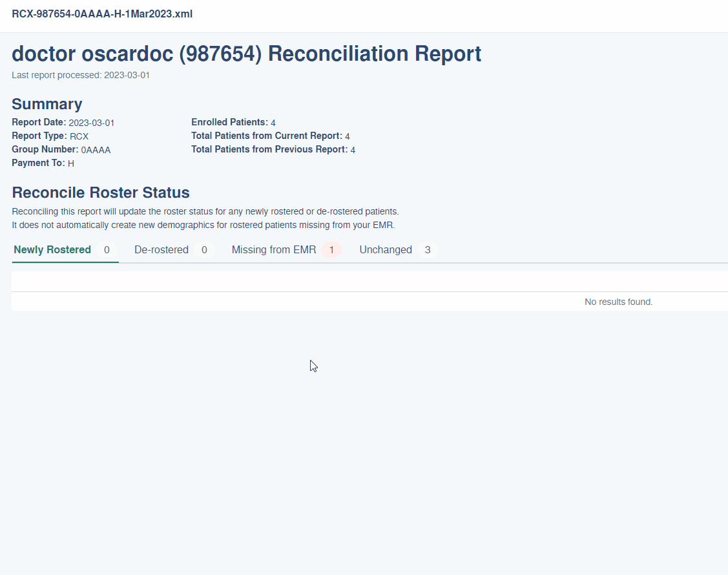Screen dimensions: 728x575
Task: Click the RCX-987654 XML file name header
Action: click(102, 14)
